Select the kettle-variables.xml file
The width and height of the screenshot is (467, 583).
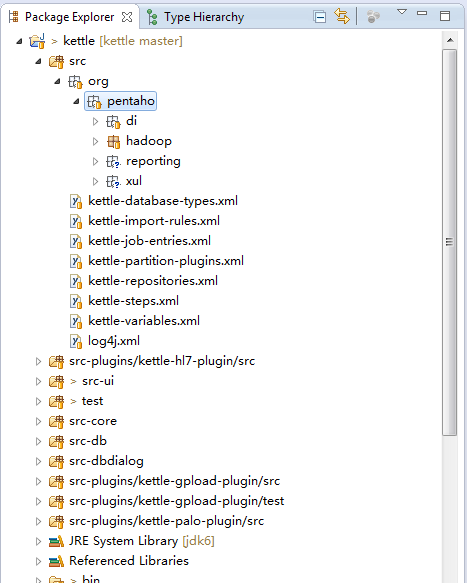144,321
